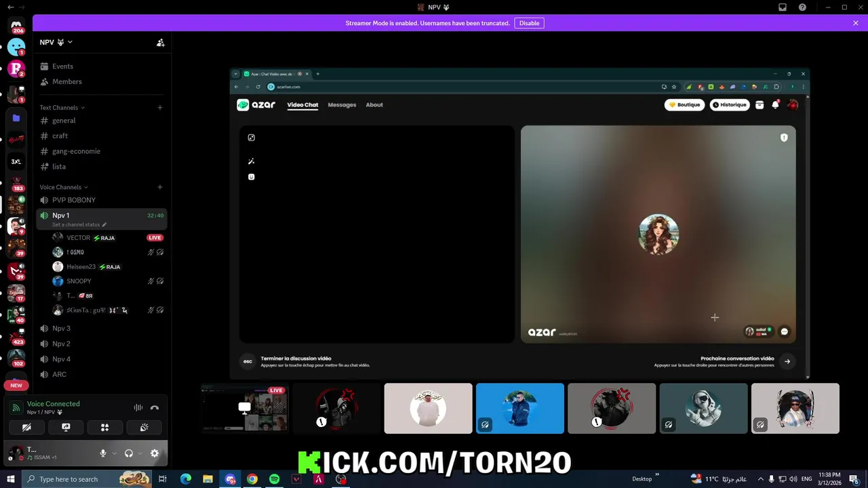Create a channel in Text Channels
The height and width of the screenshot is (488, 868).
pos(160,107)
